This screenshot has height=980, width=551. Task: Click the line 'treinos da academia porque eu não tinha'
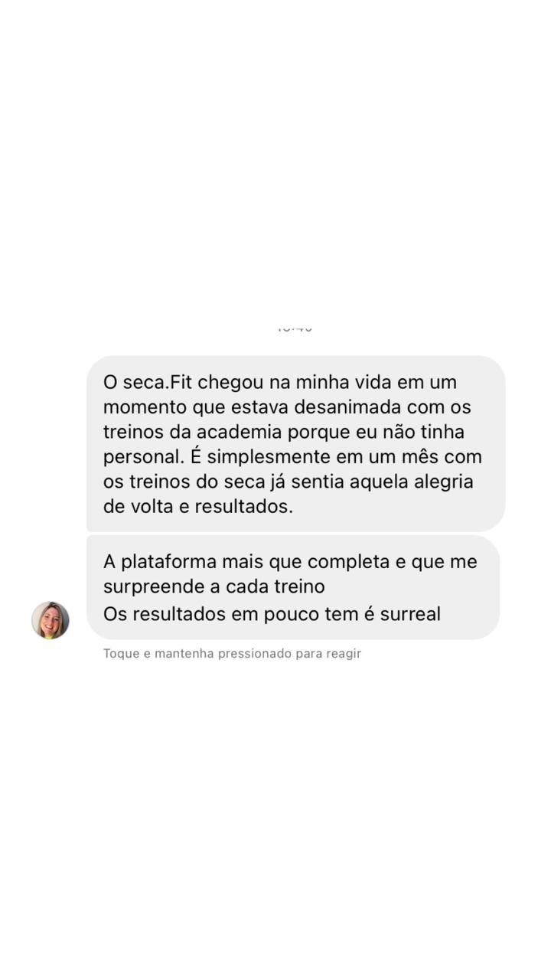(284, 432)
